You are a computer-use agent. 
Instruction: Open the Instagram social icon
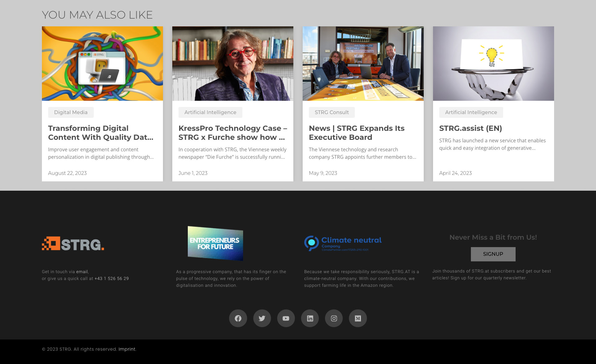pyautogui.click(x=334, y=318)
